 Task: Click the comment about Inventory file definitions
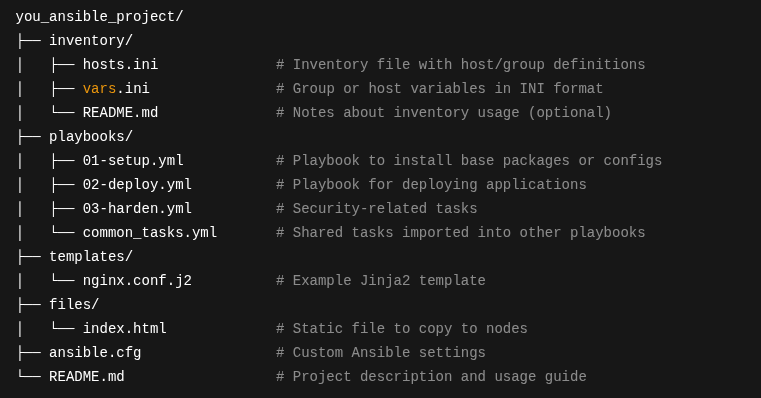point(461,65)
